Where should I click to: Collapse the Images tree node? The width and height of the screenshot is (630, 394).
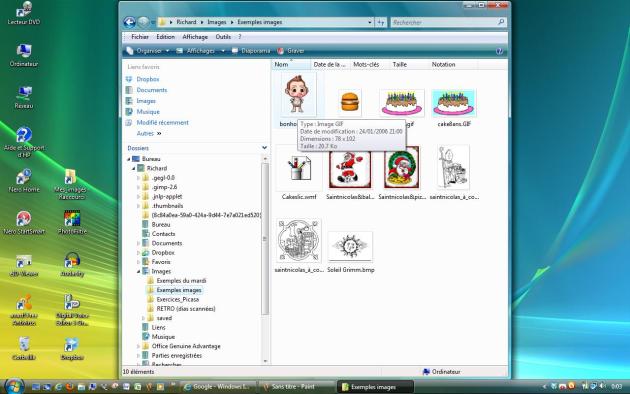[x=139, y=272]
